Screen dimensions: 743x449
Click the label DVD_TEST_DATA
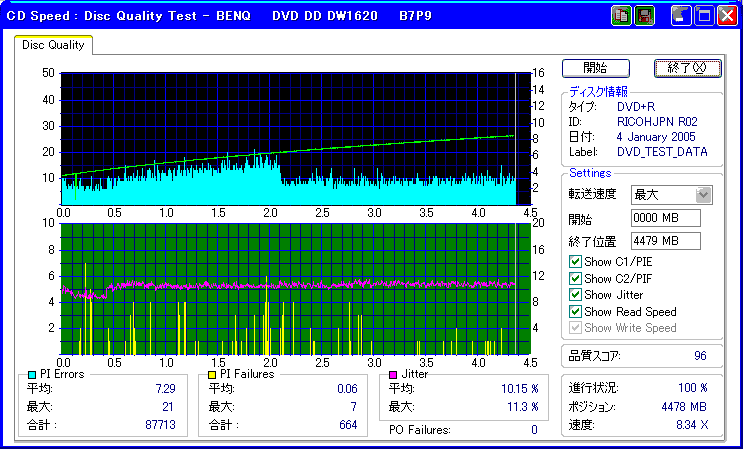point(662,152)
